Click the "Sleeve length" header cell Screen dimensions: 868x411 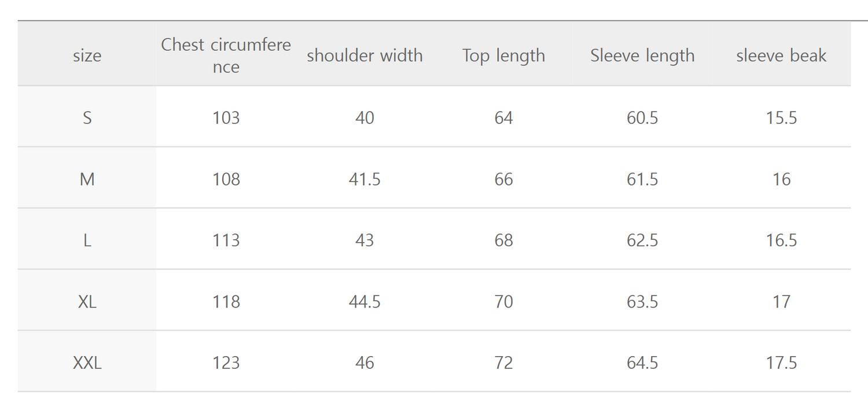coord(642,55)
